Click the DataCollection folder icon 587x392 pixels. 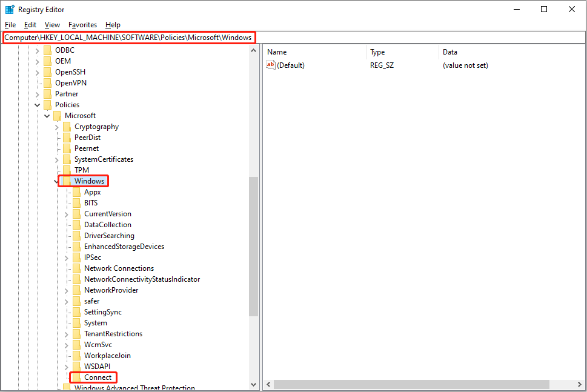click(77, 225)
